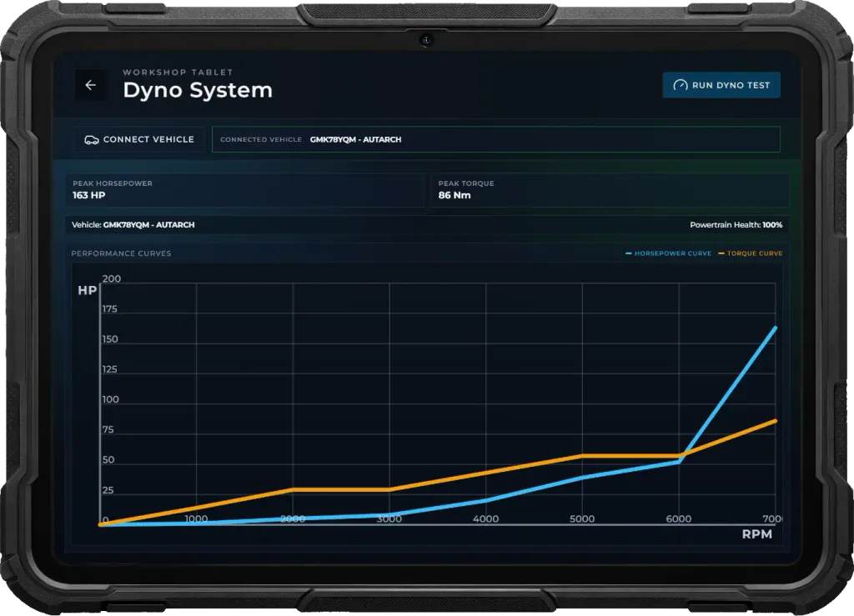854x616 pixels.
Task: Click the blue horsepower curve peak point
Action: 775,328
